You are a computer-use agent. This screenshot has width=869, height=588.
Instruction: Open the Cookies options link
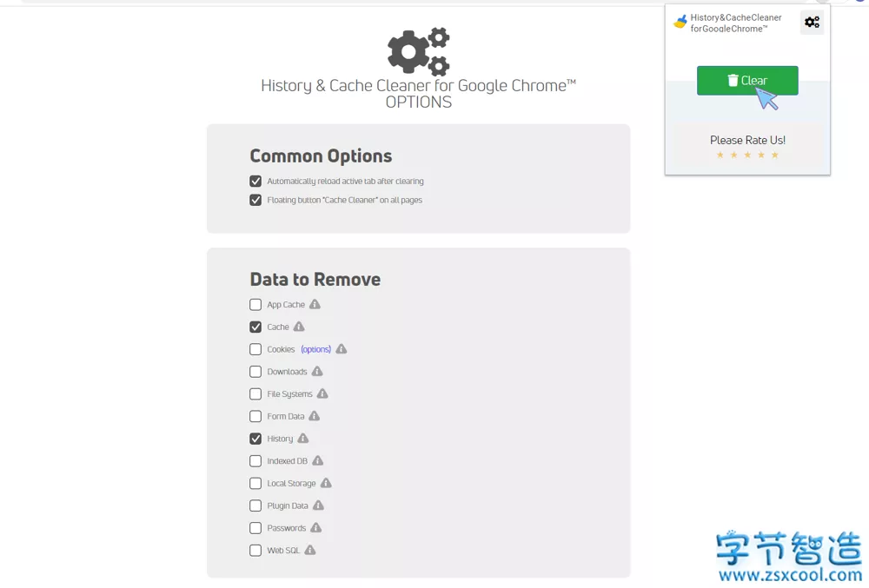[x=315, y=349]
